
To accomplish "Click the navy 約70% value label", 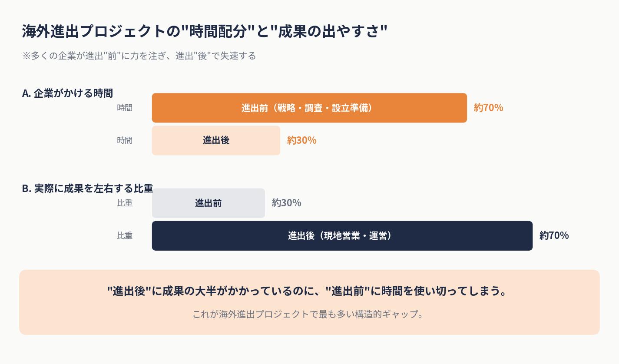I will click(554, 235).
